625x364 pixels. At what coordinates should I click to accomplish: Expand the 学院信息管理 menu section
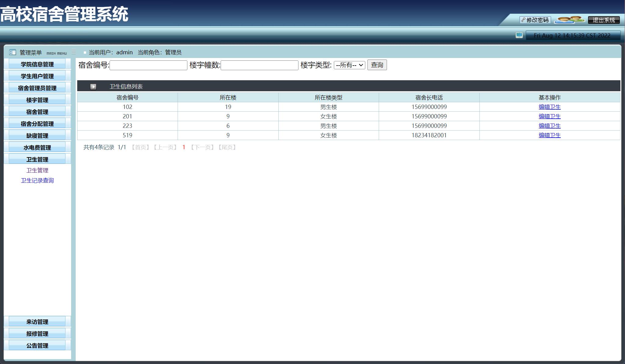coord(37,64)
